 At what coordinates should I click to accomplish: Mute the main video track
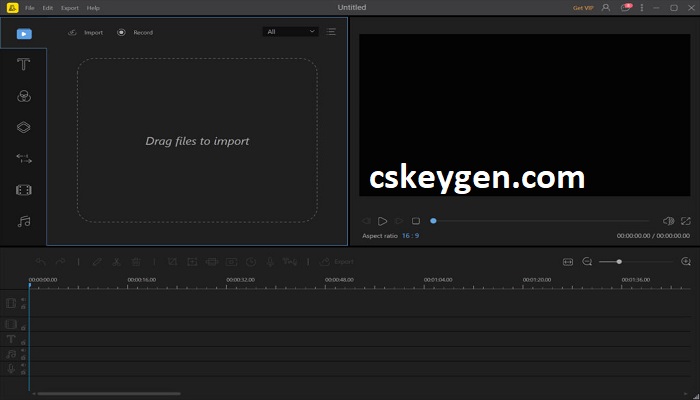[23, 300]
